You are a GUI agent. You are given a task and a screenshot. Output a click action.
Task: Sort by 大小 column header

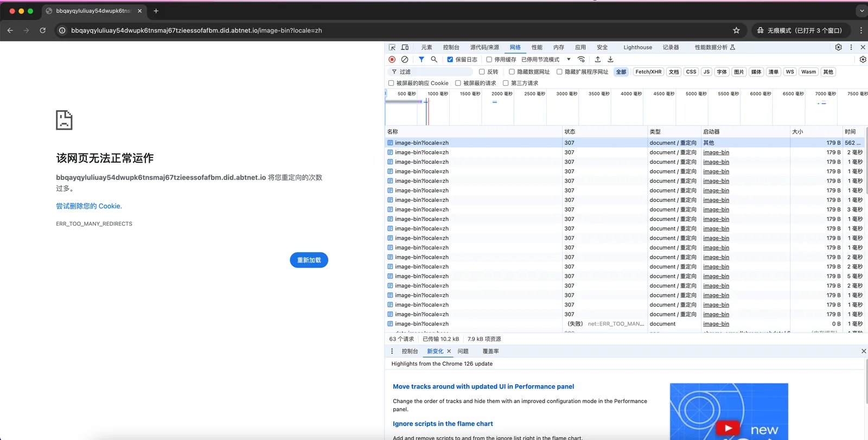click(816, 131)
